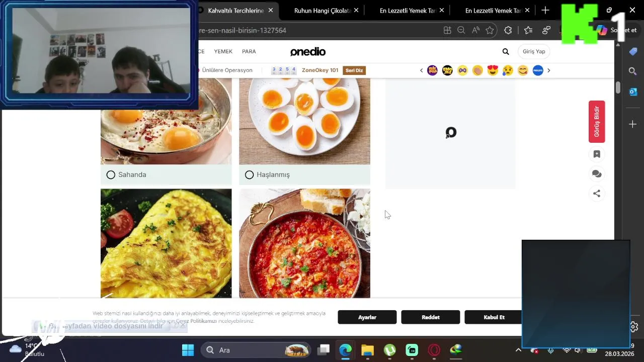
Task: Click the BizPop round channel icon
Action: [x=432, y=70]
